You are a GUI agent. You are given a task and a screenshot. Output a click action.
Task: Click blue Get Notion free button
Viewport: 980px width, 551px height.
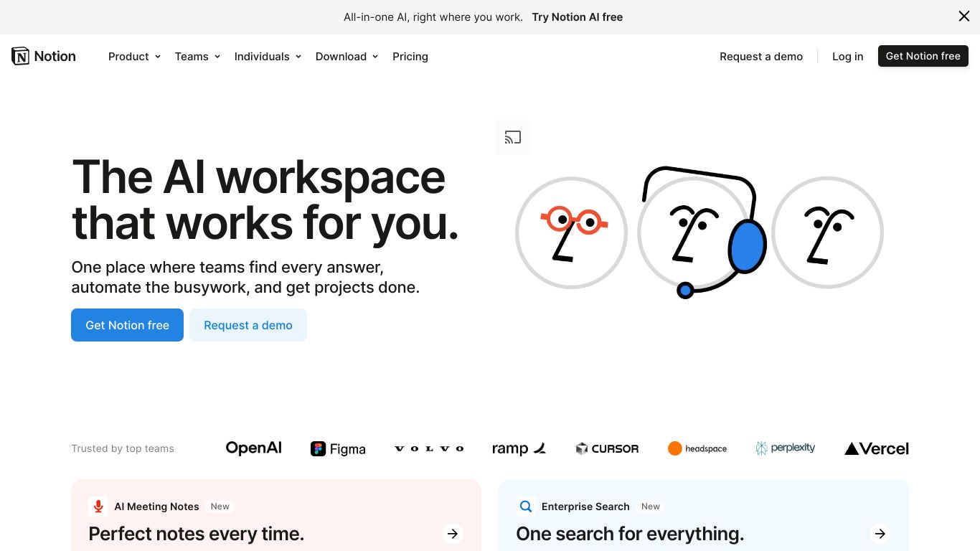127,325
